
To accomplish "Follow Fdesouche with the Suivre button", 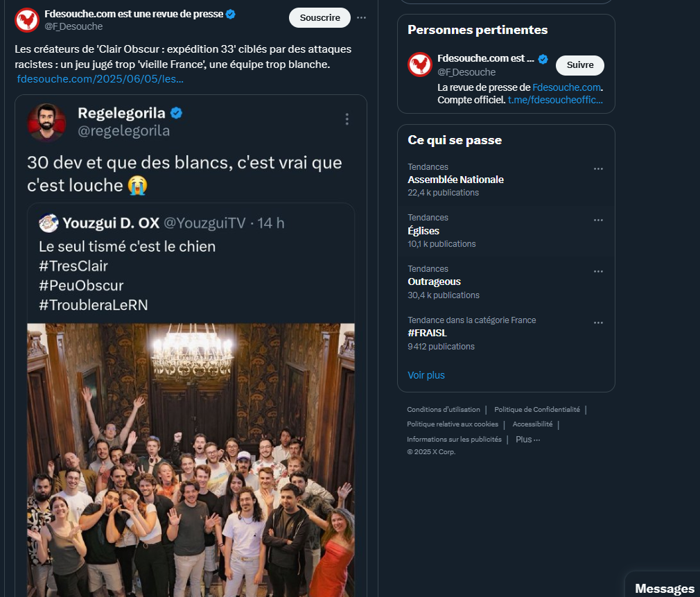I will pyautogui.click(x=580, y=65).
